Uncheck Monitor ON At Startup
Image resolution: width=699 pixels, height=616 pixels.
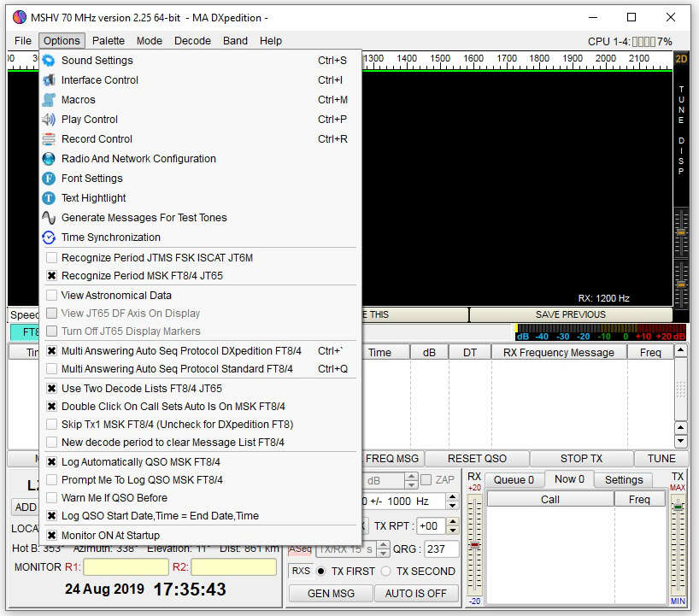click(52, 536)
